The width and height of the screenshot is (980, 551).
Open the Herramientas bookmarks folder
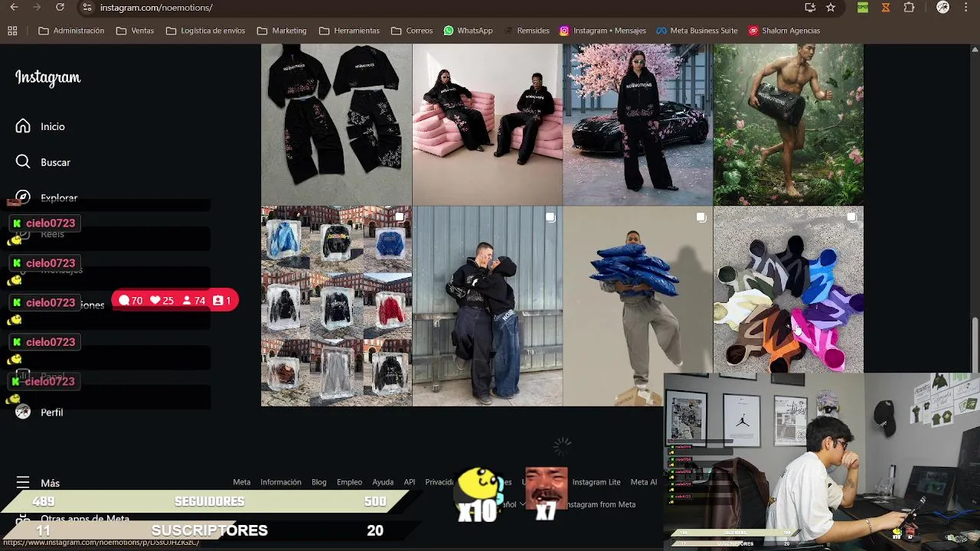[349, 31]
